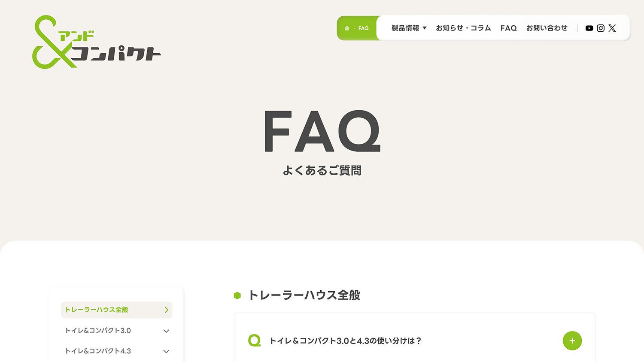Select トイレ&コンパクト3.0 in the sidebar list
Screen dimensions: 644x362
point(98,331)
